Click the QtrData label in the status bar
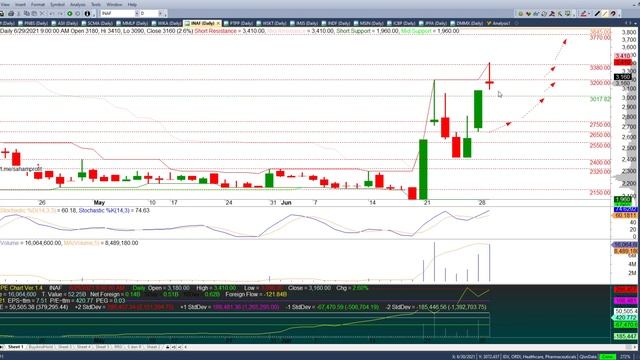Viewport: 640px width, 360px height. click(x=588, y=357)
